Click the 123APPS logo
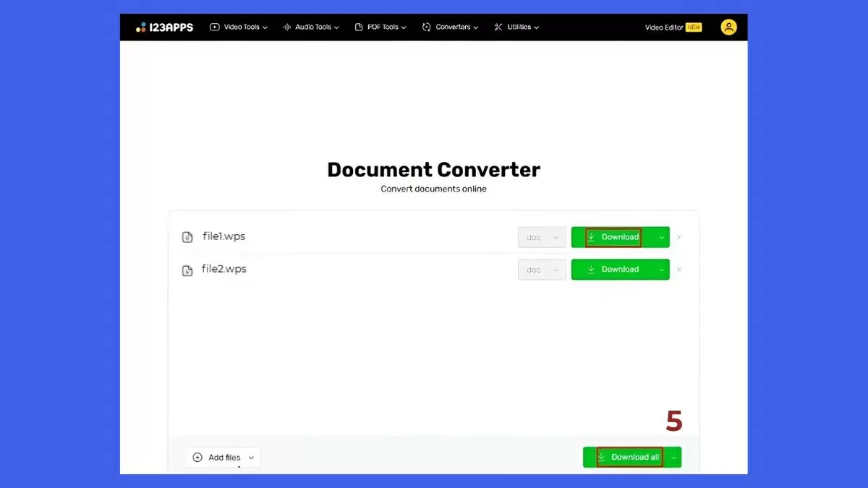Viewport: 868px width, 488px height. (x=165, y=27)
